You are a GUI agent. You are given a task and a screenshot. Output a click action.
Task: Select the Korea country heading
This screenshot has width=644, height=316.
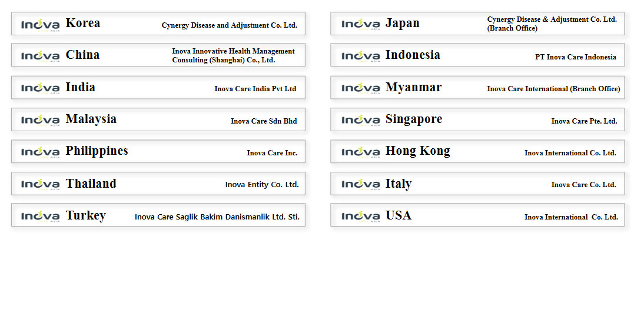point(82,23)
